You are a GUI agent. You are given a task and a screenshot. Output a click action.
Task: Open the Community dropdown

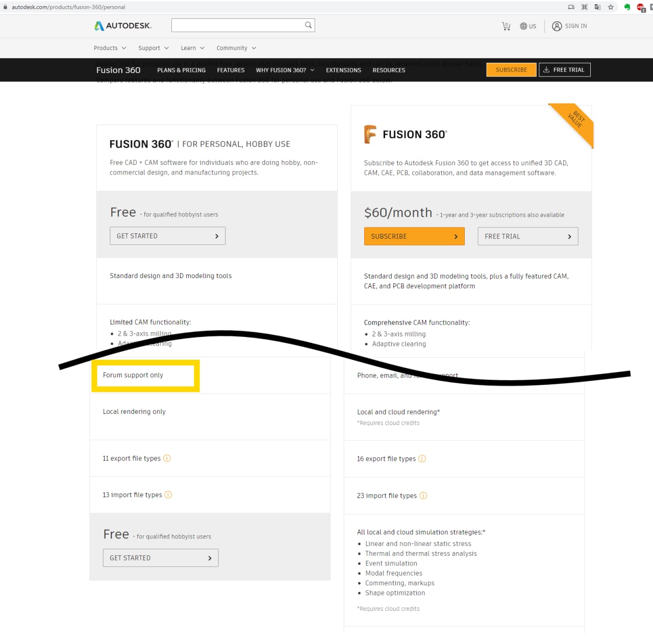click(x=236, y=48)
